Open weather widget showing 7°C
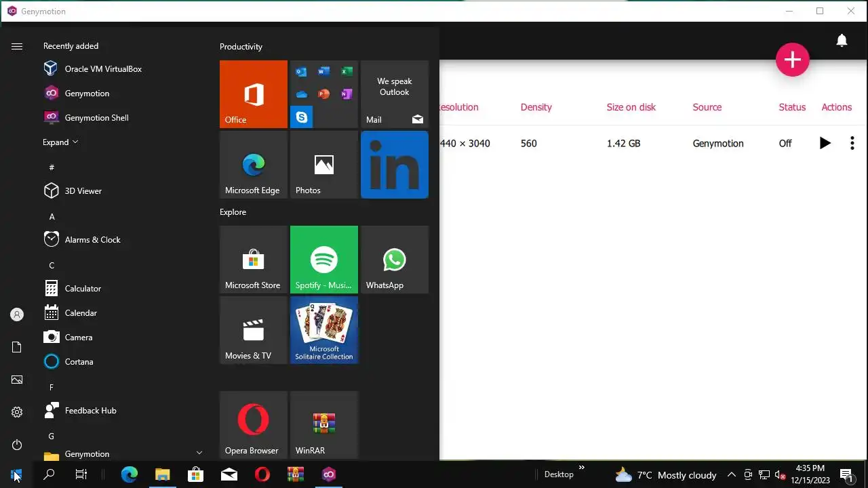 click(665, 475)
